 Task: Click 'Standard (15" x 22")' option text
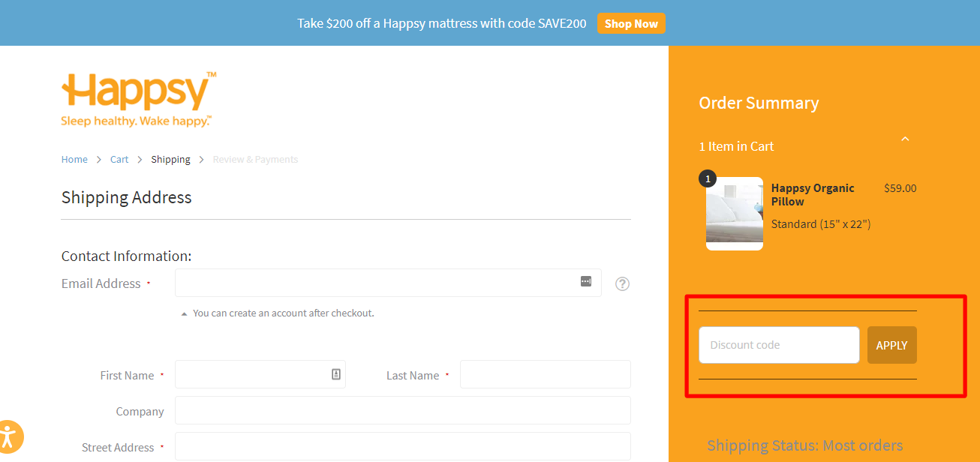pos(821,224)
